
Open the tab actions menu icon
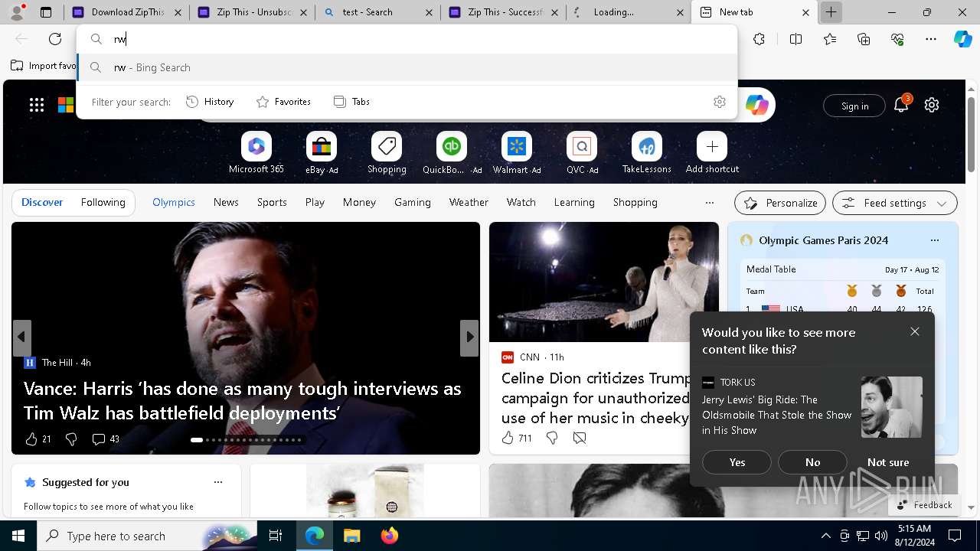[x=46, y=12]
